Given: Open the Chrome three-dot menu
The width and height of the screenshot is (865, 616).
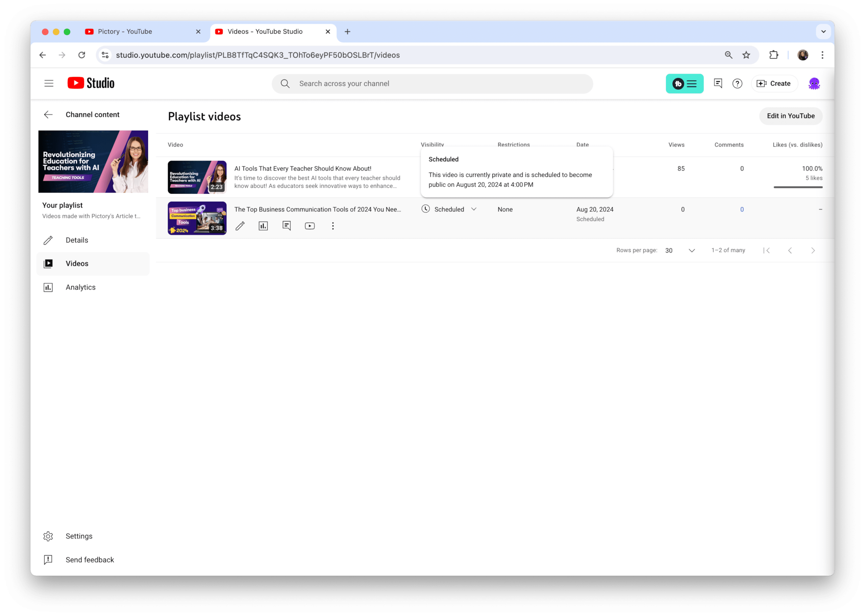Looking at the screenshot, I should 822,55.
